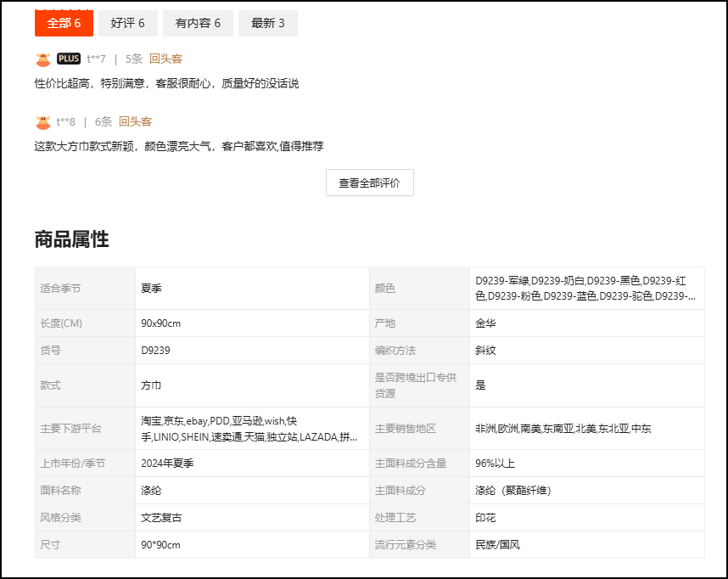Click the 民族/国风 trend value
728x579 pixels.
(498, 544)
